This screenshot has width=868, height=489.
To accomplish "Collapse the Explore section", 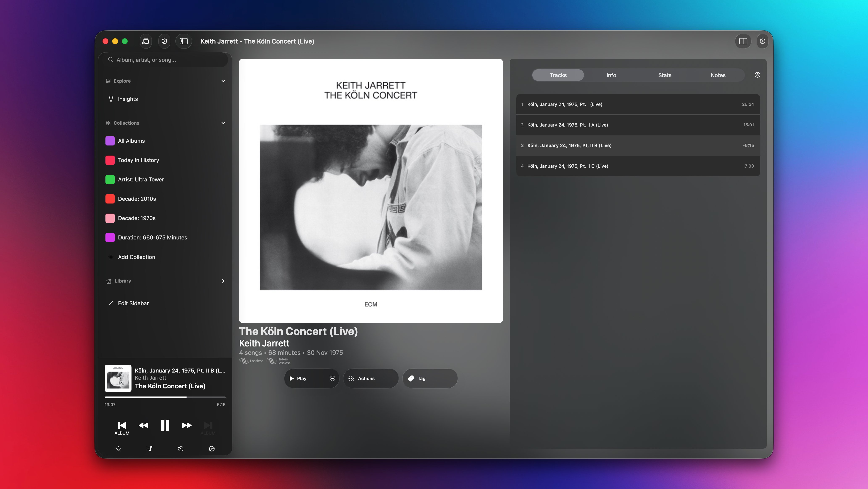I will [x=223, y=81].
